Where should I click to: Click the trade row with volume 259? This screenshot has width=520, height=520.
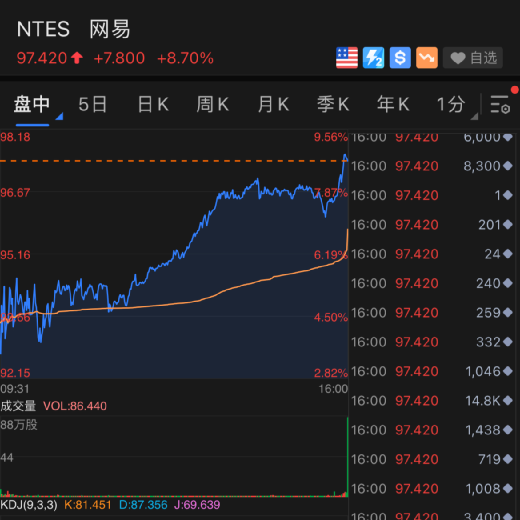[432, 313]
